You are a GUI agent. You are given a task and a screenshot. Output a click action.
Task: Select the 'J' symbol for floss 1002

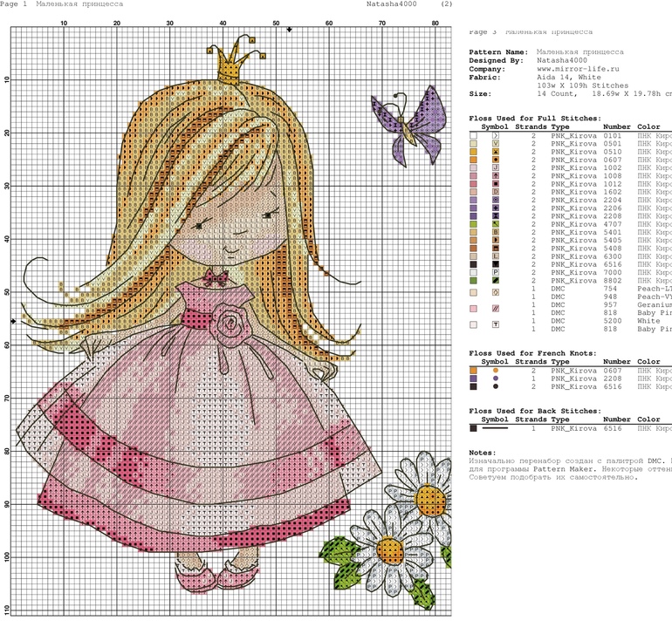pos(496,168)
